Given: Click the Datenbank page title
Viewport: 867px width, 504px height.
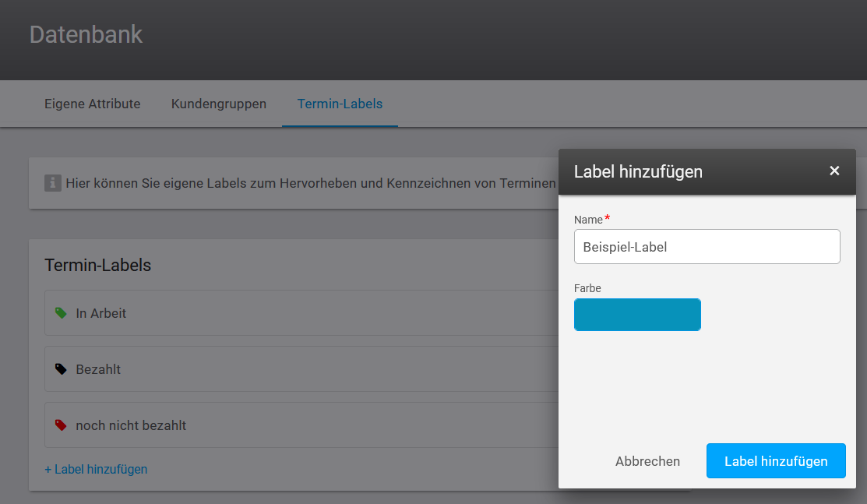Looking at the screenshot, I should [86, 34].
